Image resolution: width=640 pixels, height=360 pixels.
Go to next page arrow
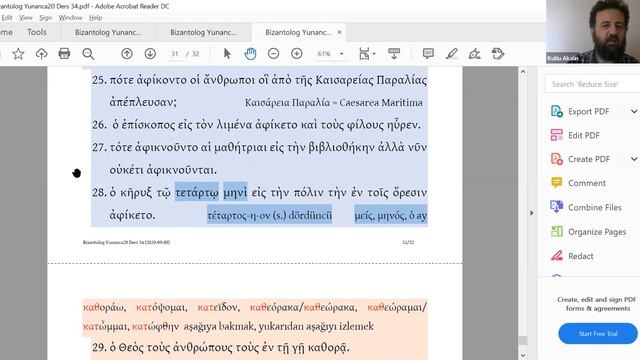(150, 53)
